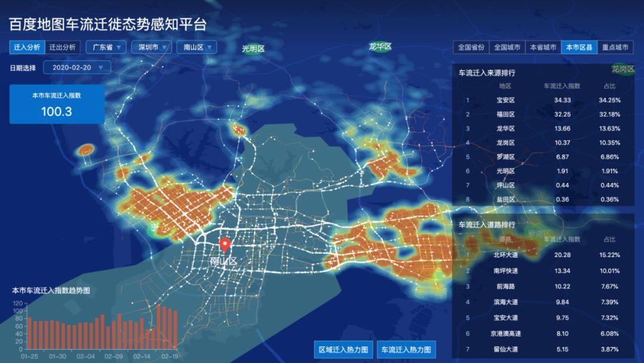
Task: Open the 深圳市 city dropdown
Action: tap(150, 46)
